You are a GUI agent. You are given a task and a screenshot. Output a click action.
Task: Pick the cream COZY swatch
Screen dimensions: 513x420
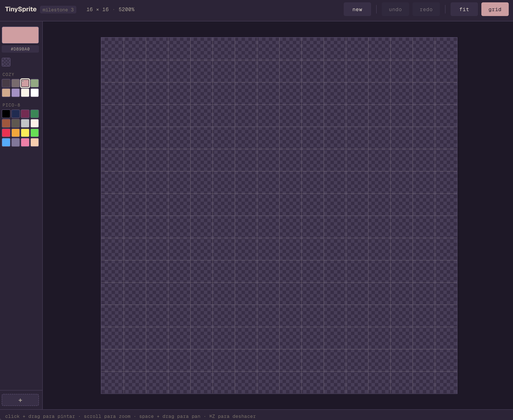tap(25, 93)
